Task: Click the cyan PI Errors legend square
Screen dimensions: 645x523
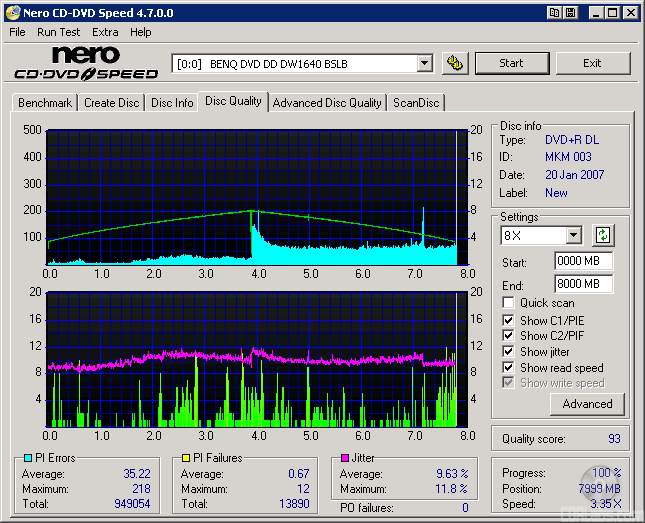Action: [27, 458]
